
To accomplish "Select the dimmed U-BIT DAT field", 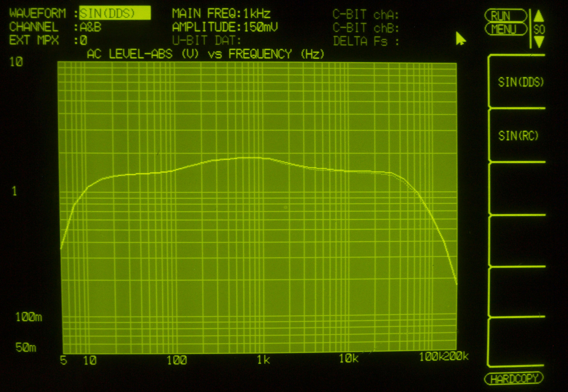I will point(206,41).
